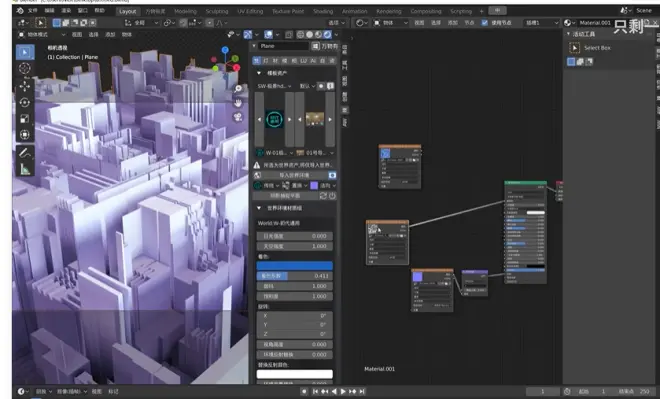
Task: Adjust the 0.411 slider
Action: (x=295, y=276)
